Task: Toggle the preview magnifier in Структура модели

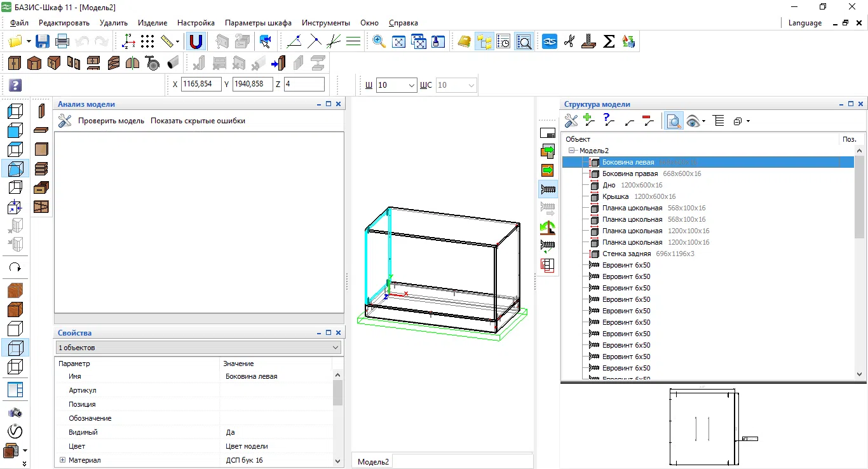Action: click(x=674, y=120)
